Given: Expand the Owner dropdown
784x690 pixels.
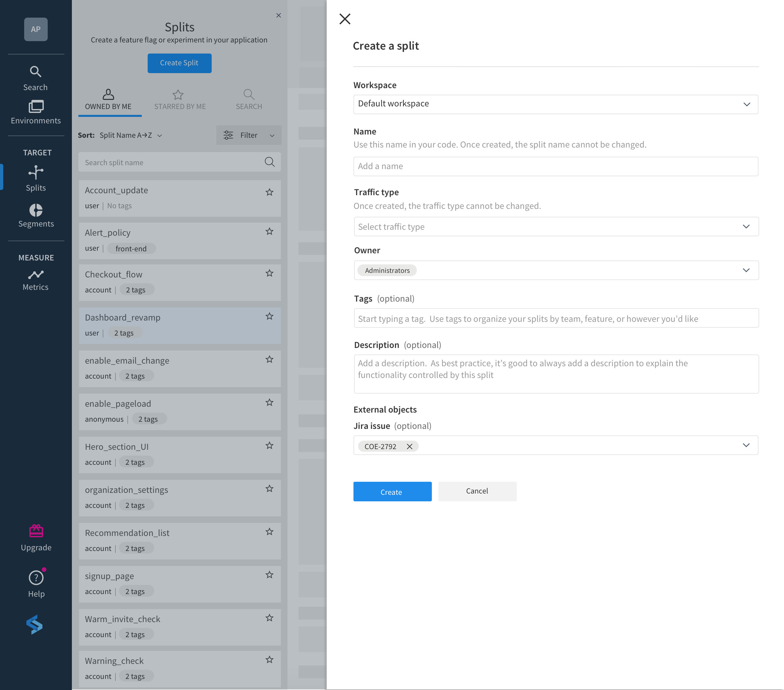Looking at the screenshot, I should [747, 270].
